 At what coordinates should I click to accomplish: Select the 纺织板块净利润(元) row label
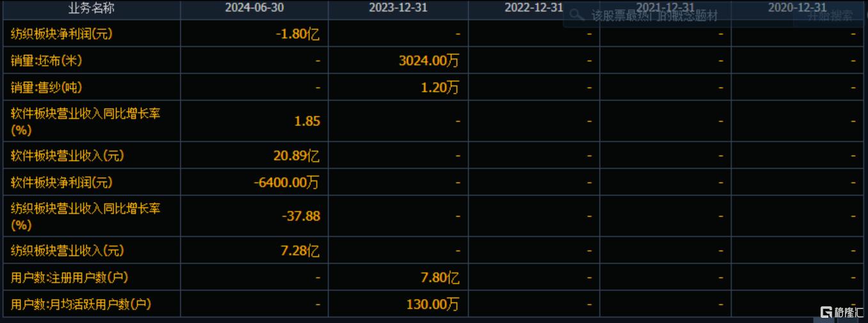[x=61, y=34]
